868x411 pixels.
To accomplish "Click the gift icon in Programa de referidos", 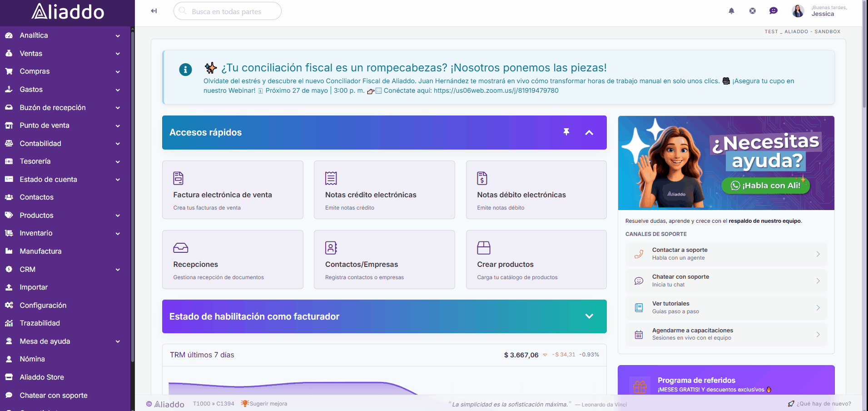I will pos(640,386).
